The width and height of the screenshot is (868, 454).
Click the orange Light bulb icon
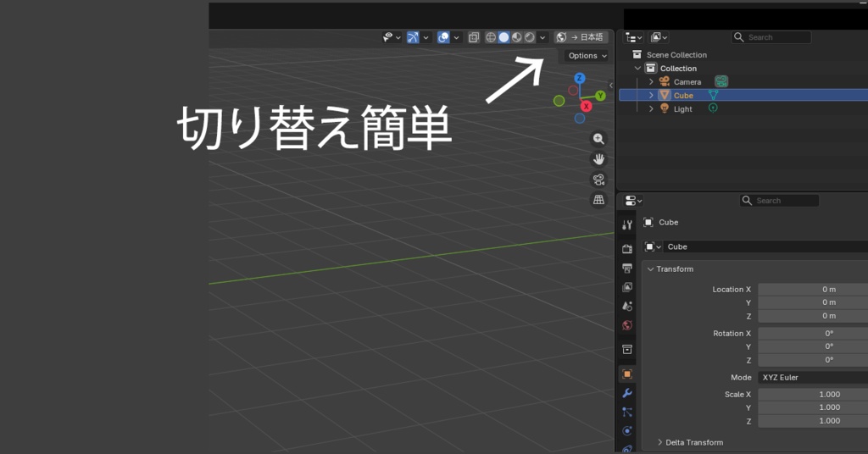[x=665, y=108]
